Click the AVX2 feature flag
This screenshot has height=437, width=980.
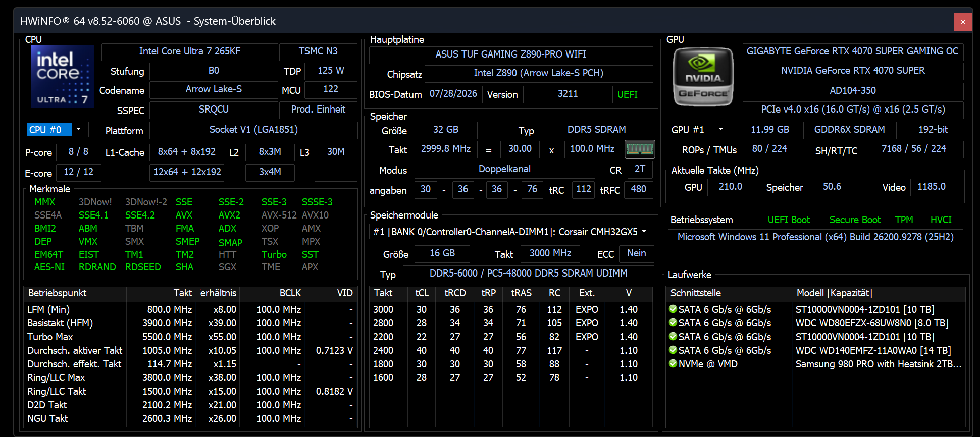point(229,215)
